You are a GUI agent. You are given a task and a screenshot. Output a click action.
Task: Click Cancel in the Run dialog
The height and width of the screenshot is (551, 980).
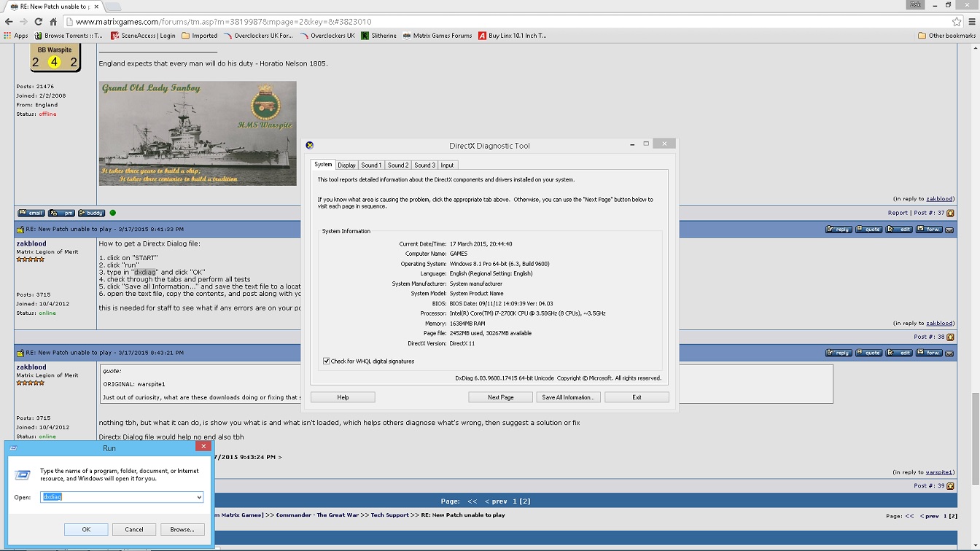coord(134,529)
